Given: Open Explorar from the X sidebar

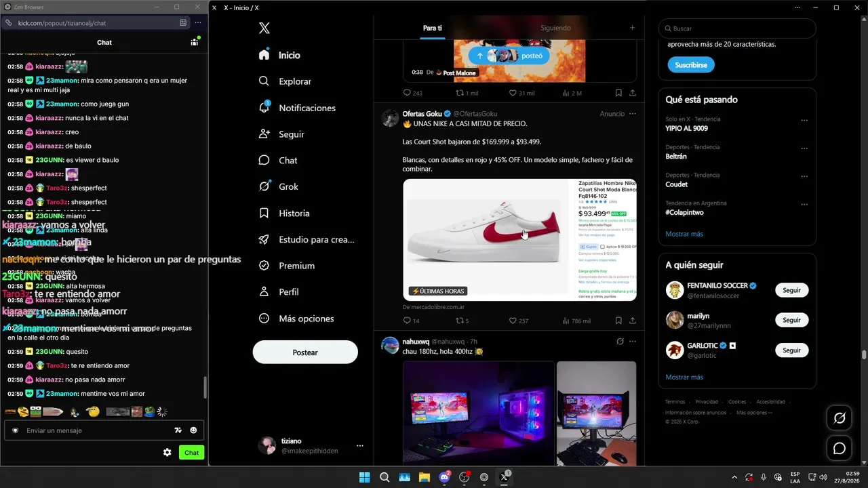Looking at the screenshot, I should (285, 81).
